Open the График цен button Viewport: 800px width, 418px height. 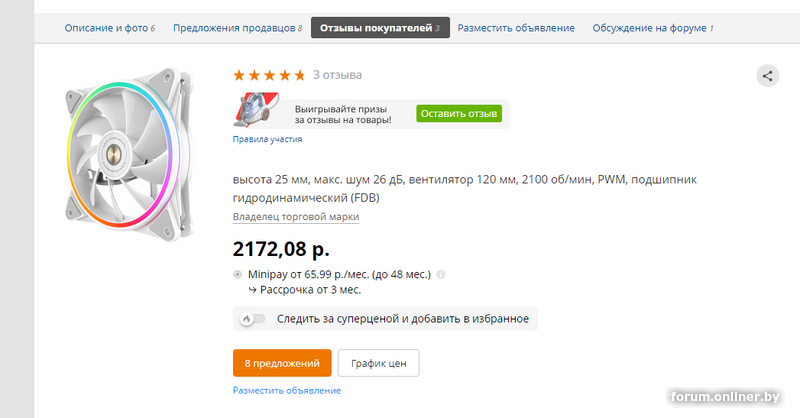(379, 363)
